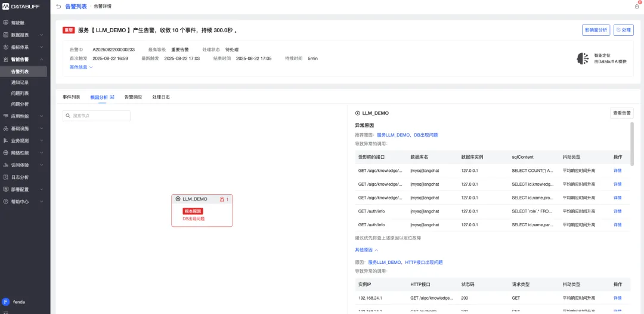Expand the 访问体验 menu chevron
Screen dimensions: 644x314
coord(42,165)
